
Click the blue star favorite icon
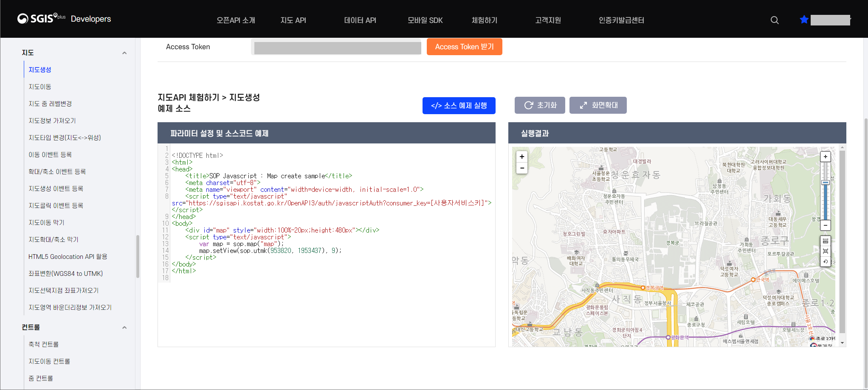click(x=804, y=20)
